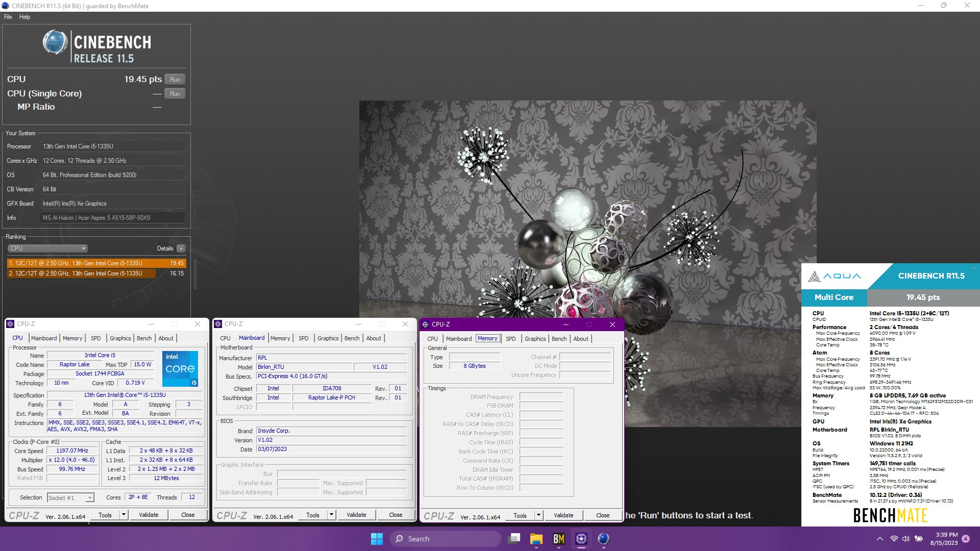Open Bench tab in second CPU-Z window
The image size is (980, 551).
[352, 338]
